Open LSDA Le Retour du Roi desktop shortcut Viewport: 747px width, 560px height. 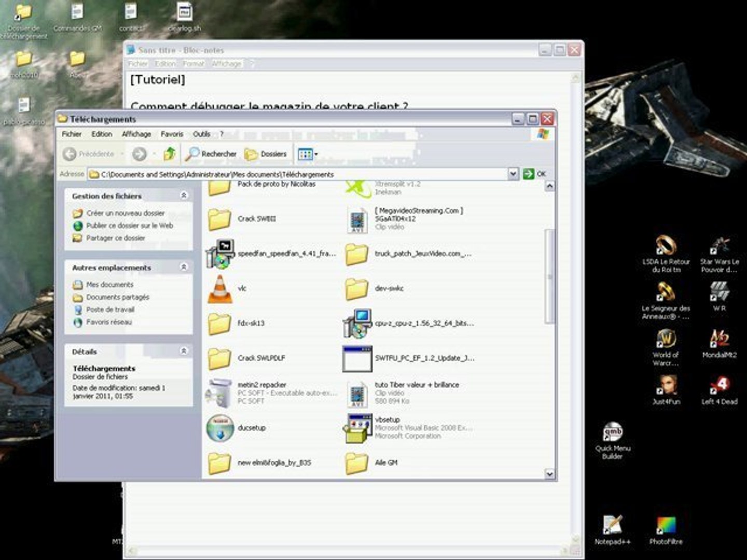click(x=666, y=254)
